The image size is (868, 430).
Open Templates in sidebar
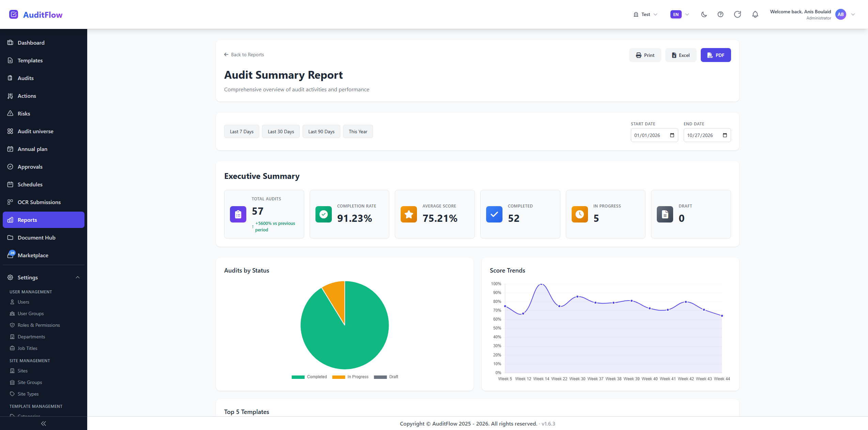[44, 60]
